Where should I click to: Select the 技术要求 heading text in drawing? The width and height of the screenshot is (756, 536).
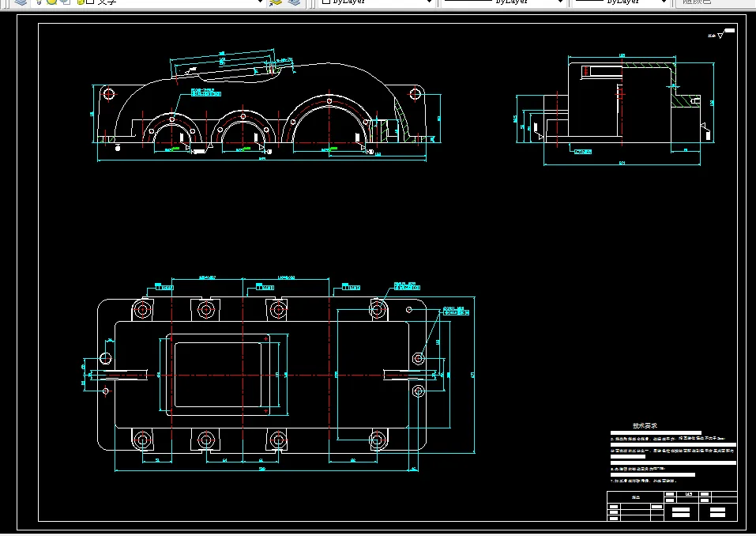pos(645,425)
